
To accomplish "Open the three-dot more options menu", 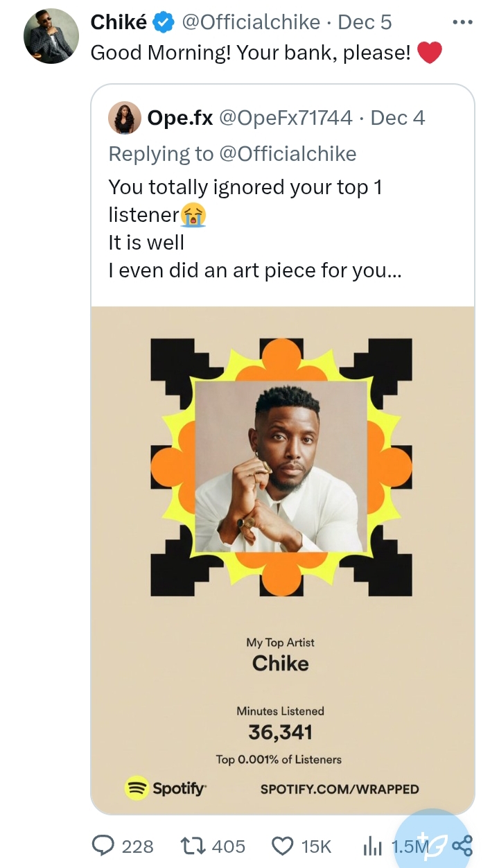I will click(x=462, y=22).
